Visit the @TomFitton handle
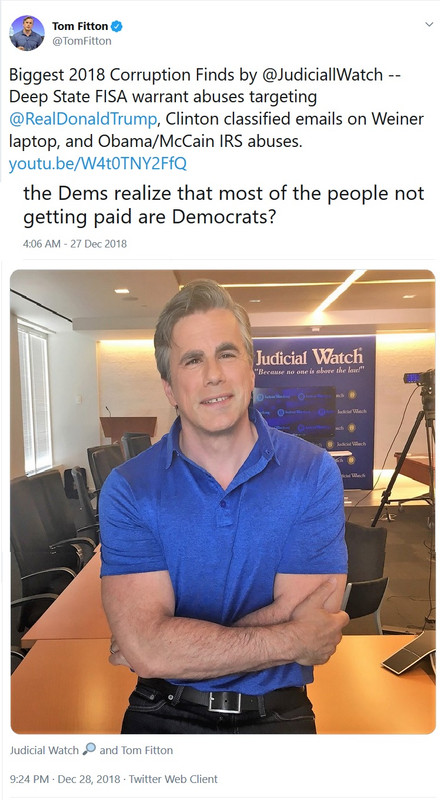The width and height of the screenshot is (440, 800). (82, 41)
